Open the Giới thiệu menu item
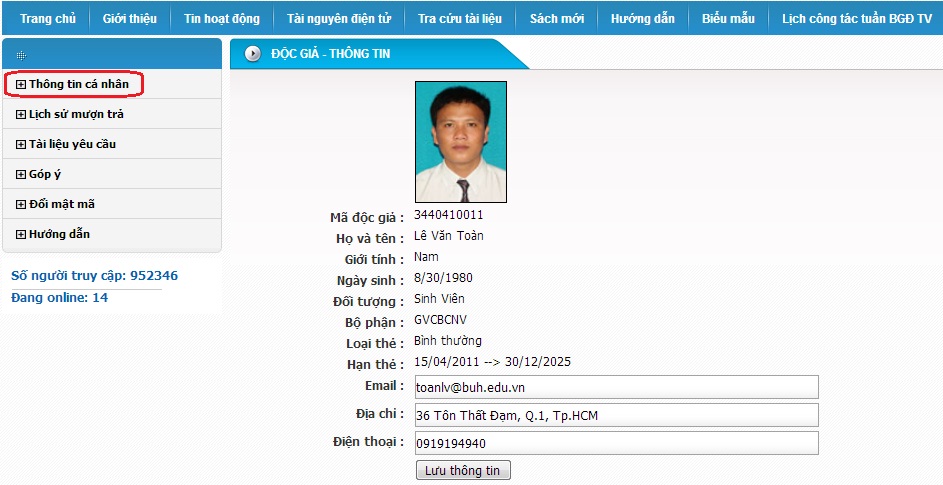 coord(129,19)
